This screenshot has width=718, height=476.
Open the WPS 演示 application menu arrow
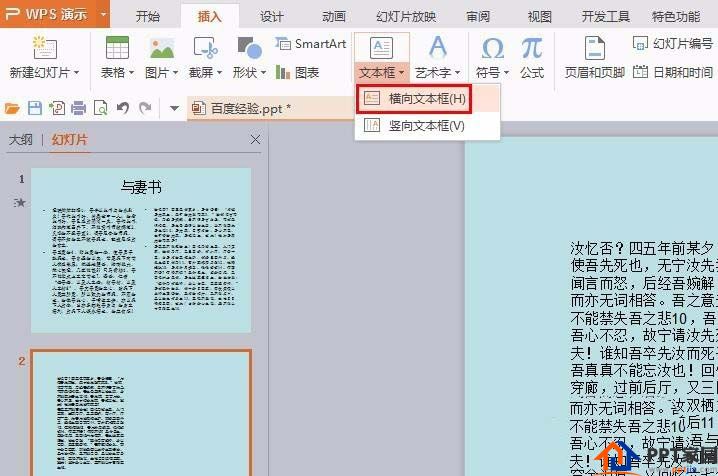point(103,14)
